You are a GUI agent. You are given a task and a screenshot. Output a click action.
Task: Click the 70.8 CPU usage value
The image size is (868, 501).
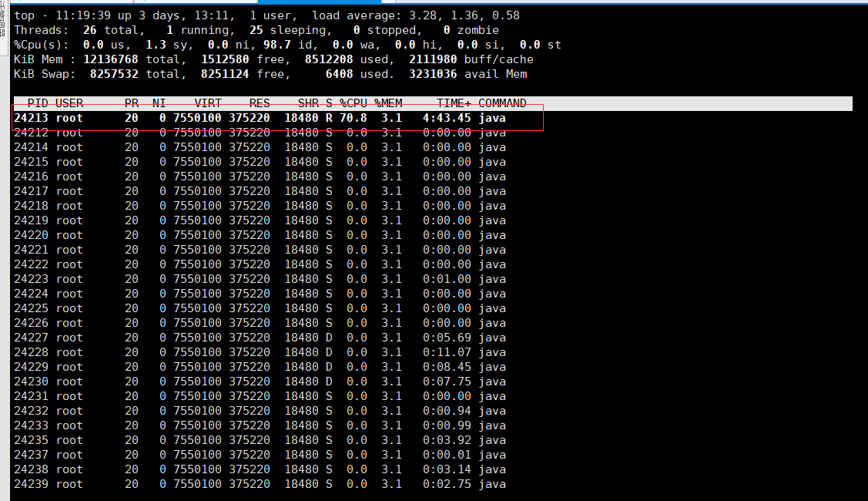(x=354, y=118)
